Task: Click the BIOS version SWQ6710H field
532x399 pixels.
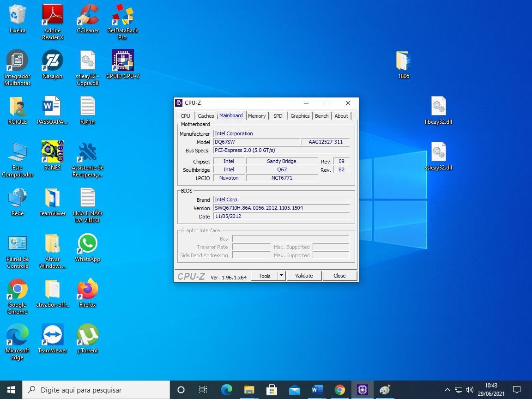Action: (x=281, y=208)
